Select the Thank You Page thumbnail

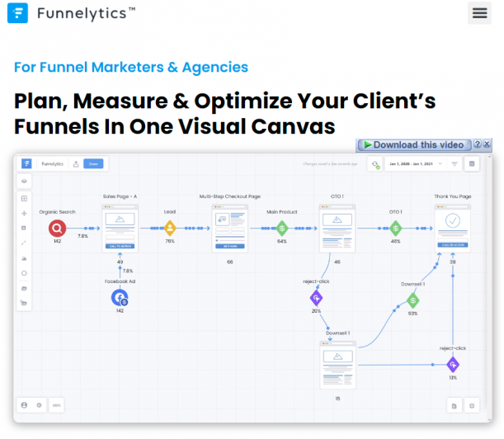click(x=453, y=229)
